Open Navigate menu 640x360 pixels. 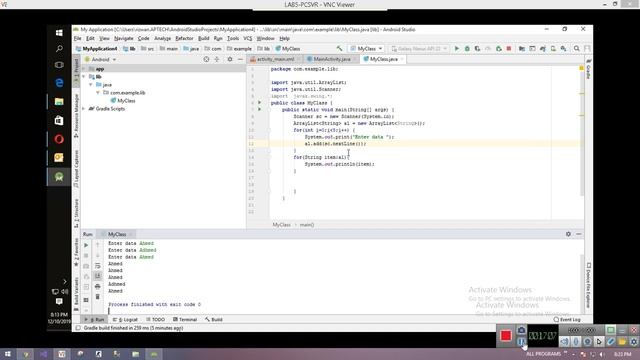124,38
